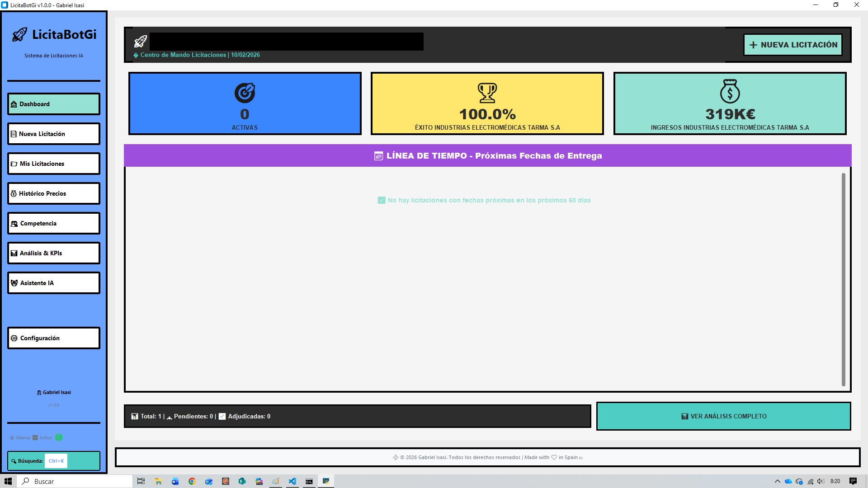Open Análisis & KPIs section
Image resolution: width=868 pixels, height=488 pixels.
[x=53, y=253]
